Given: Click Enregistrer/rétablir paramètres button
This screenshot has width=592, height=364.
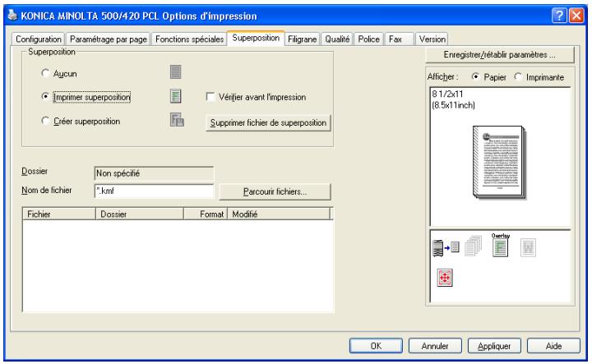Looking at the screenshot, I should (x=500, y=55).
